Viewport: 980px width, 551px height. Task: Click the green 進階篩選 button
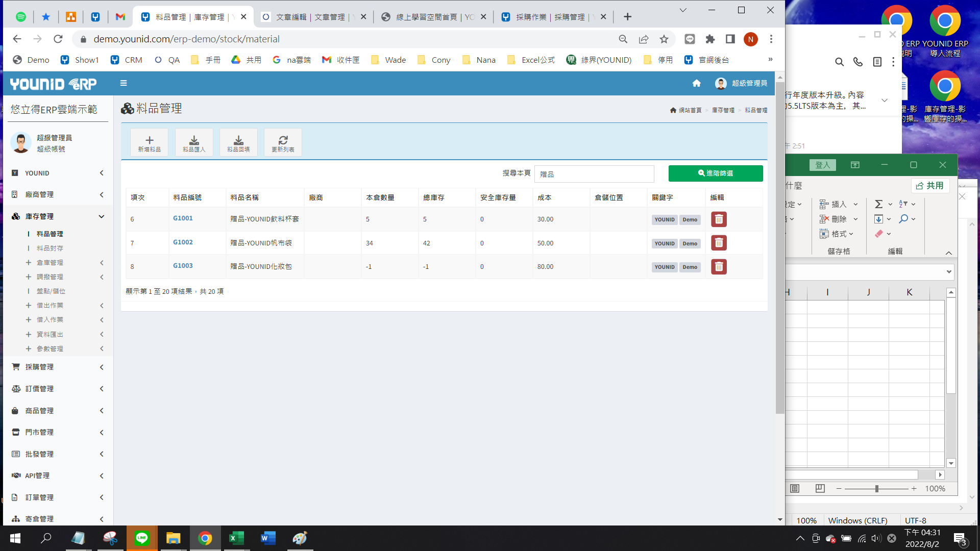point(715,173)
